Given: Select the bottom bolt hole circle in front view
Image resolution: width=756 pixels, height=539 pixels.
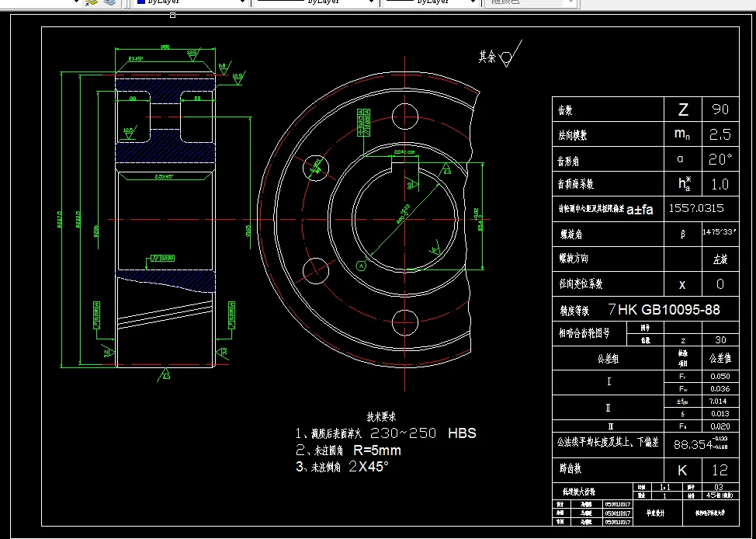Looking at the screenshot, I should click(404, 322).
